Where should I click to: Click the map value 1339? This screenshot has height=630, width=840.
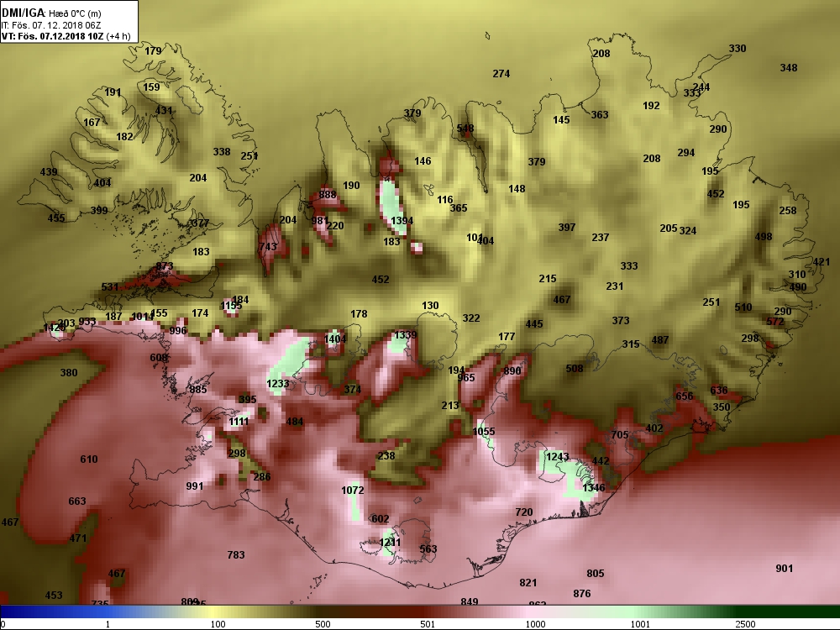(405, 335)
